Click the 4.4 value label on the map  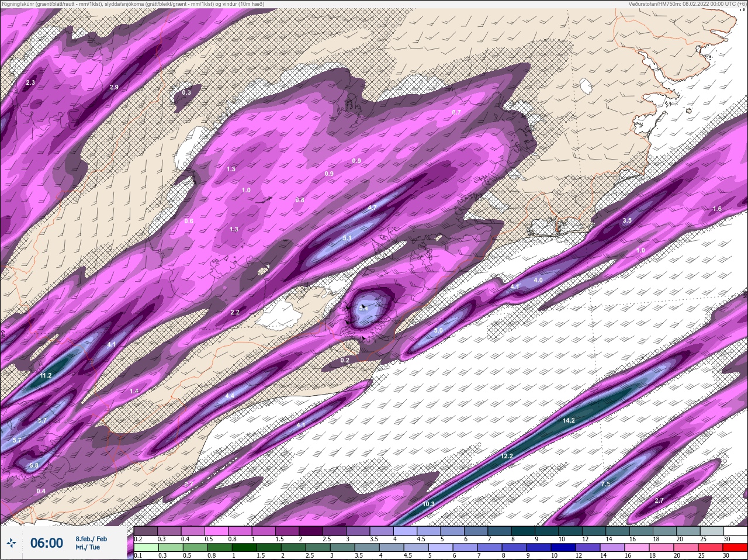230,396
